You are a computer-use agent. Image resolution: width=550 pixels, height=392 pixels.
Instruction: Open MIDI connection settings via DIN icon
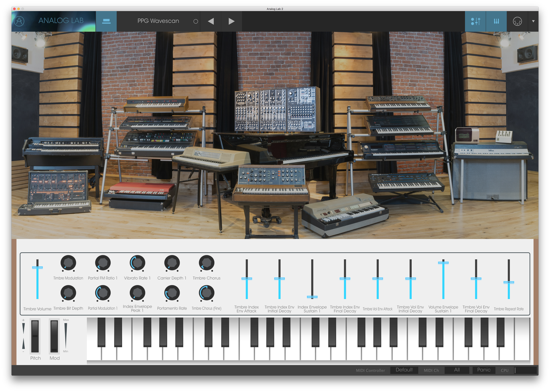coord(518,21)
